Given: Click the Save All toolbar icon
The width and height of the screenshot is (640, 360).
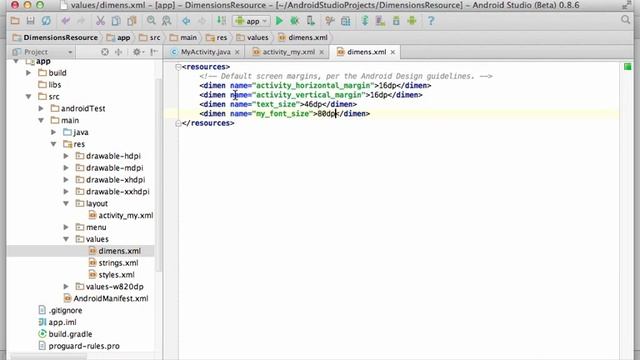Looking at the screenshot, I should coord(31,21).
